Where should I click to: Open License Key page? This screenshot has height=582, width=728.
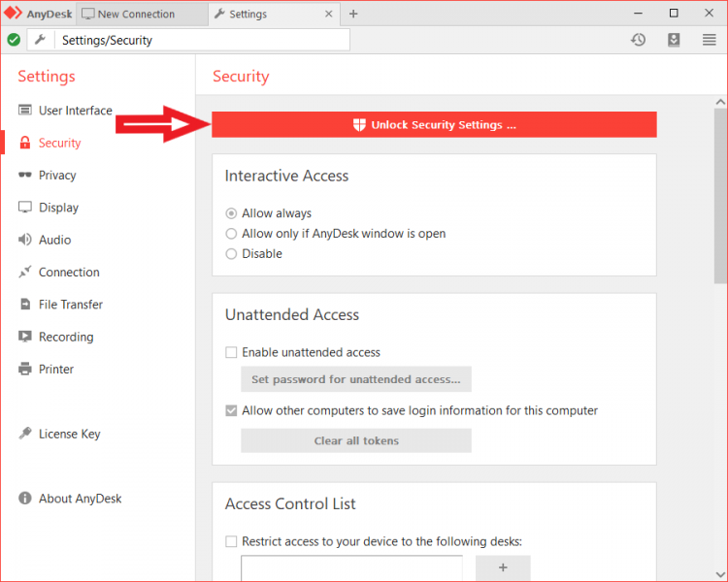[x=69, y=434]
